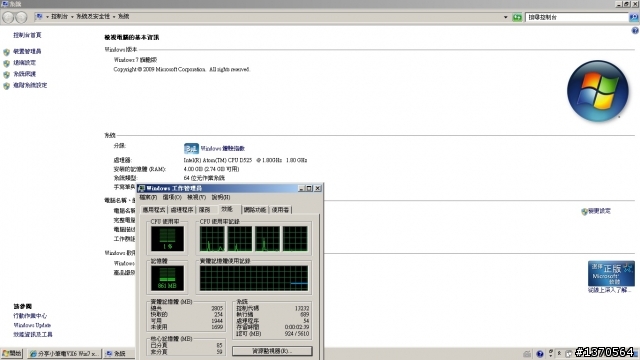Screen dimensions: 640x360
Task: Expand the dropdown arrow before 控制台 breadcrumb
Action: tap(47, 17)
